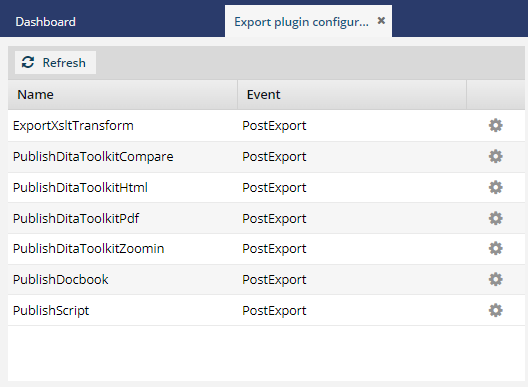Image resolution: width=528 pixels, height=387 pixels.
Task: Select the PublishDitaToolkitCompare plugin name
Action: coord(93,157)
